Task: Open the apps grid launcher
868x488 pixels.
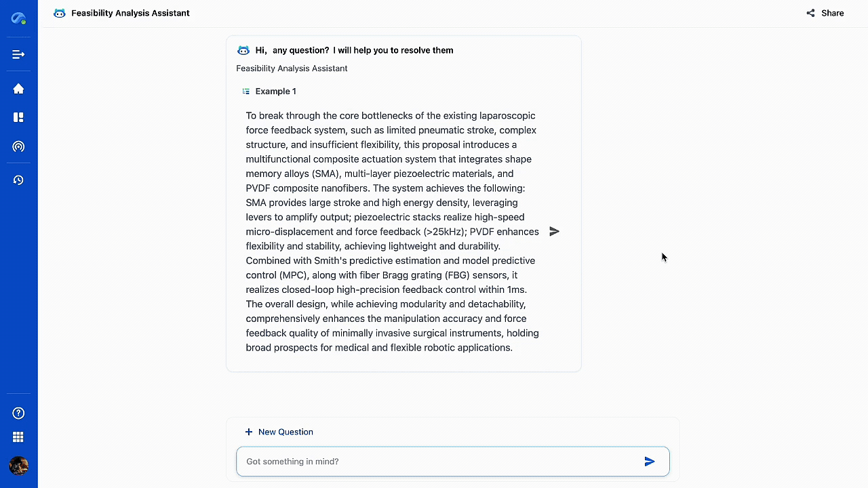Action: (18, 437)
